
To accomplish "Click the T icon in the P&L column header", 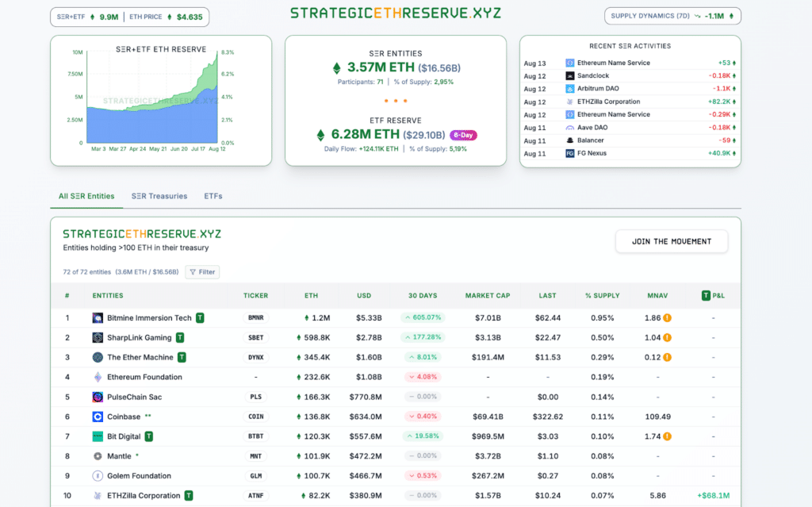I will (x=706, y=295).
